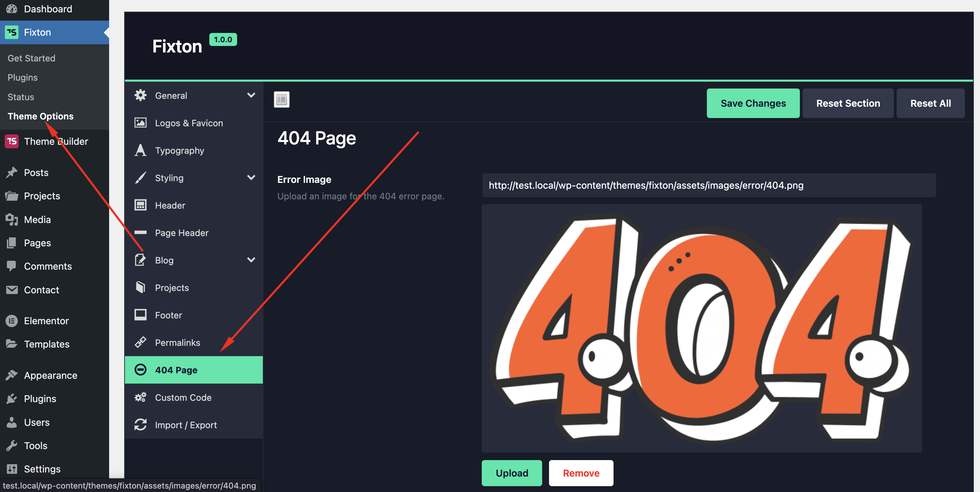980x492 pixels.
Task: Click the Typography letter A icon
Action: point(140,150)
